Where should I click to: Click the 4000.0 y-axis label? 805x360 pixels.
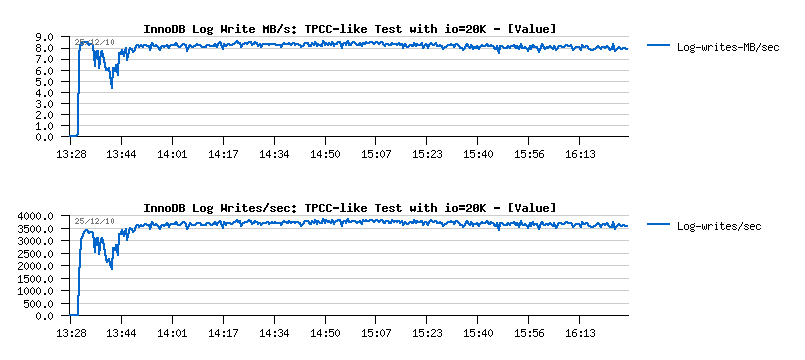pyautogui.click(x=35, y=216)
